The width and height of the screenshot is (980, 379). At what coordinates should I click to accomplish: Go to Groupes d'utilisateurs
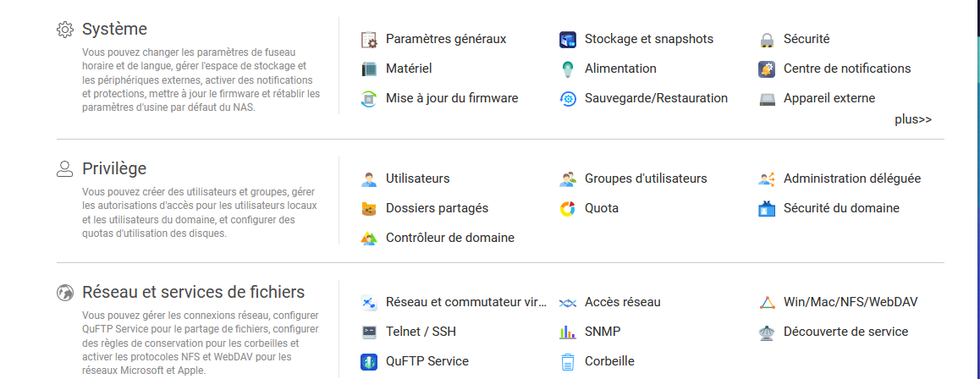click(645, 179)
